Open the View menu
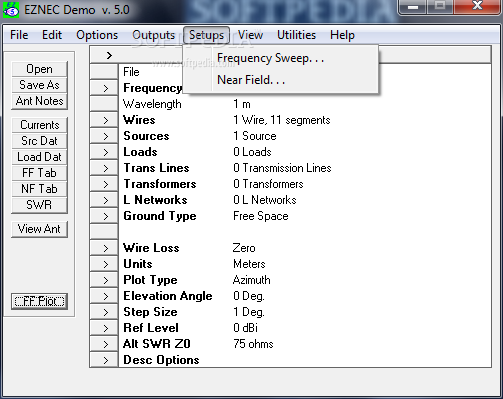503x399 pixels. [250, 35]
